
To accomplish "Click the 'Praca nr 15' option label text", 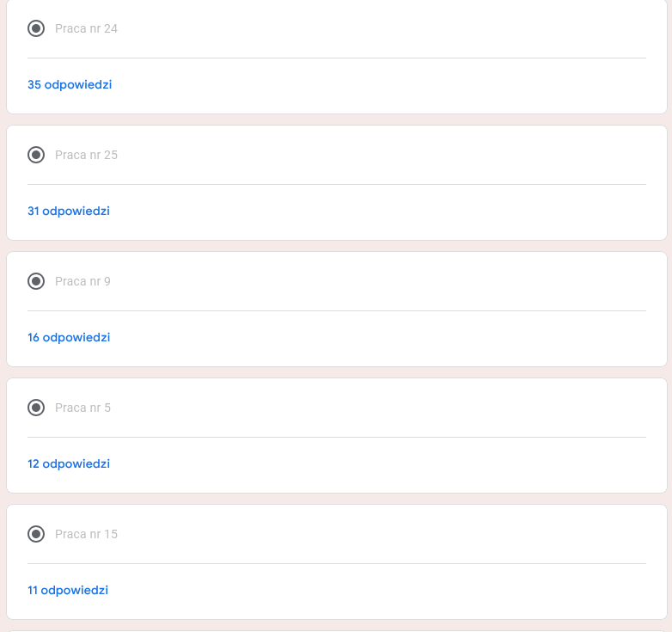I will (x=86, y=534).
